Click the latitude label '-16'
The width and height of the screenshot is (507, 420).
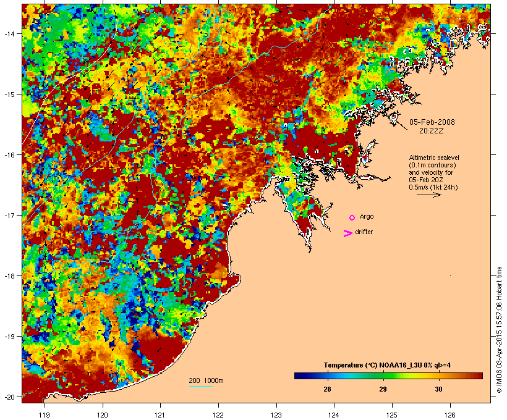click(x=9, y=154)
